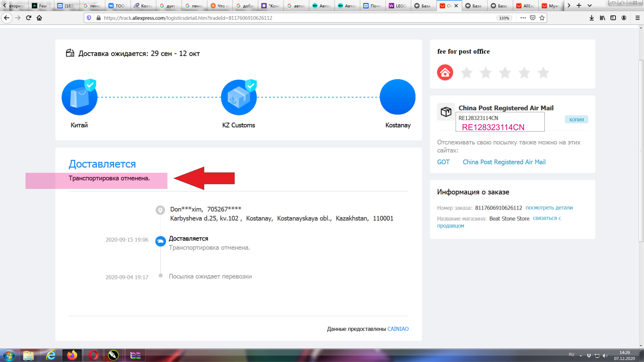644x362 pixels.
Task: Save page to Pocket icon
Action: click(533, 18)
